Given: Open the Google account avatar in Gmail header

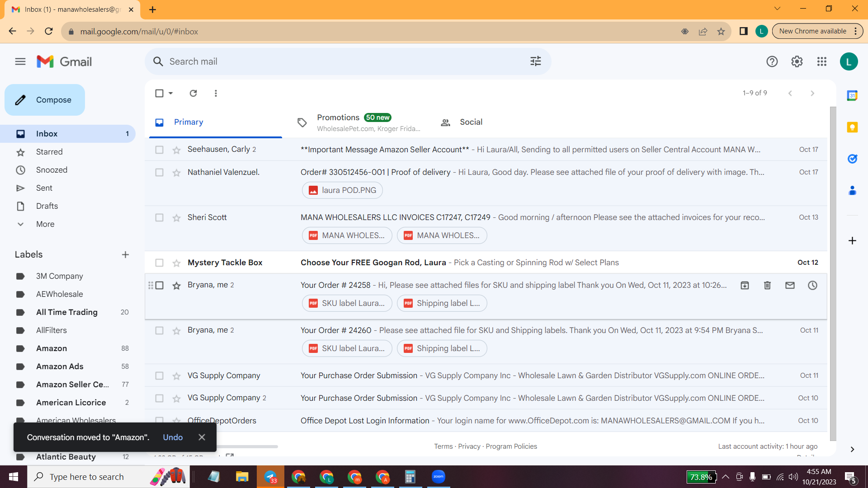Looking at the screenshot, I should pyautogui.click(x=849, y=61).
